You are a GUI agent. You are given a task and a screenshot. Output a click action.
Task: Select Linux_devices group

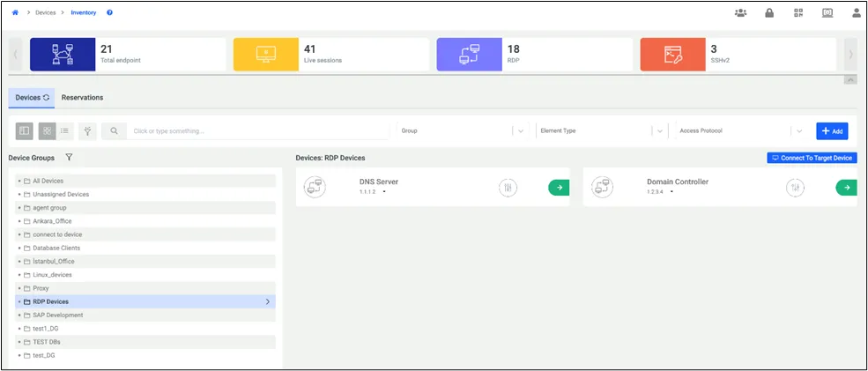[145, 275]
